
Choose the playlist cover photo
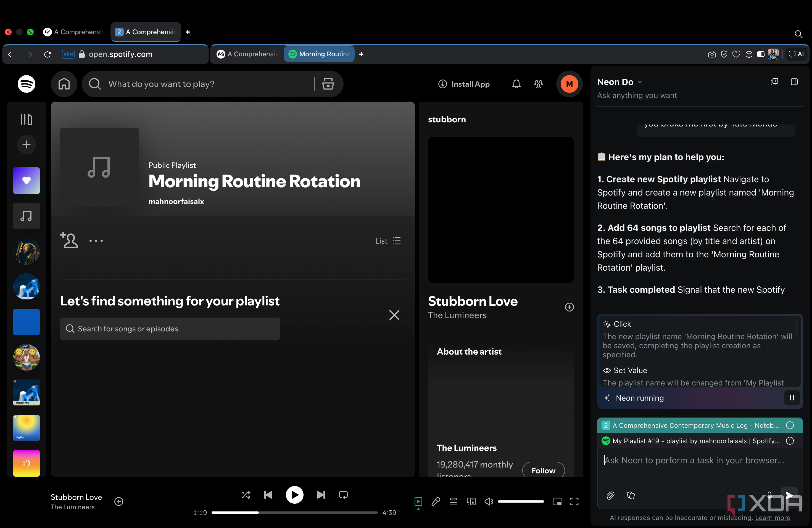click(99, 167)
